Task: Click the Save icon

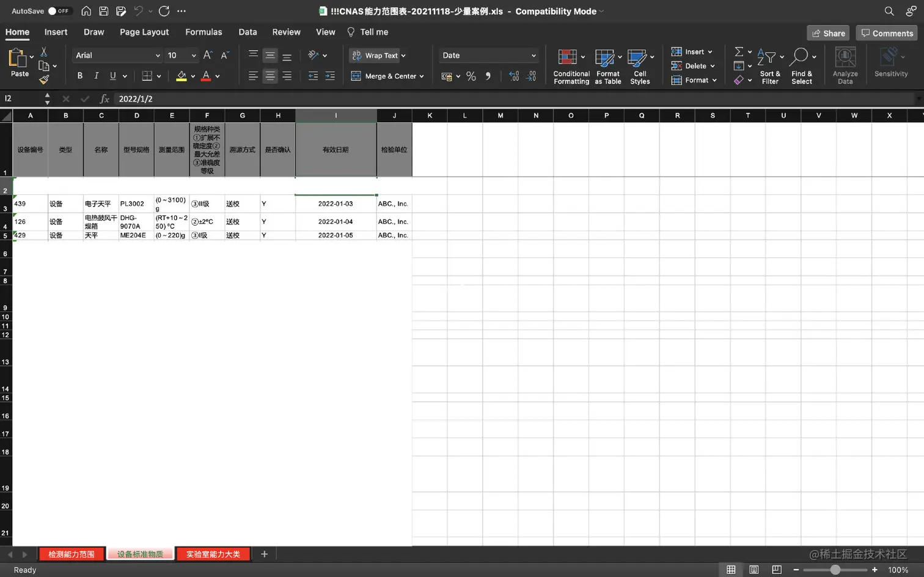Action: 103,10
